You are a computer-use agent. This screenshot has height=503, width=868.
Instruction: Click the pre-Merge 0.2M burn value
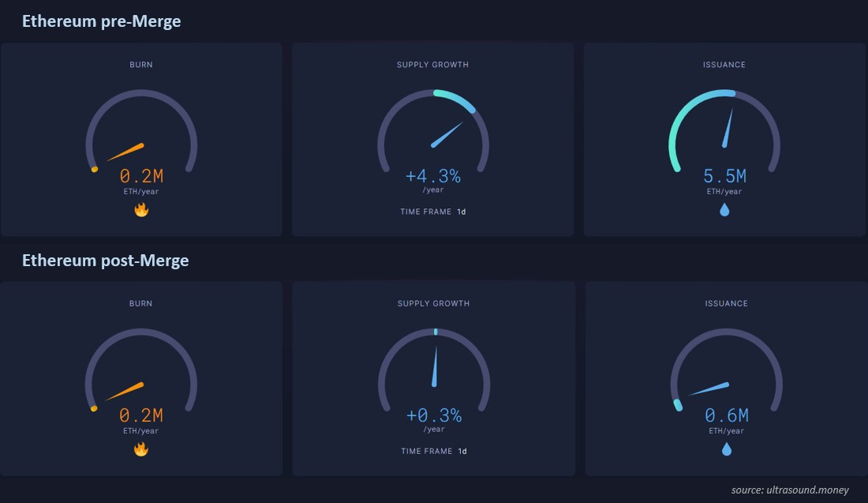click(x=141, y=176)
